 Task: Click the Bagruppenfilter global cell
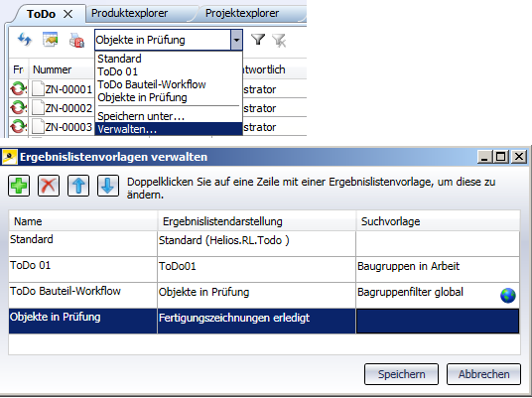(x=438, y=296)
